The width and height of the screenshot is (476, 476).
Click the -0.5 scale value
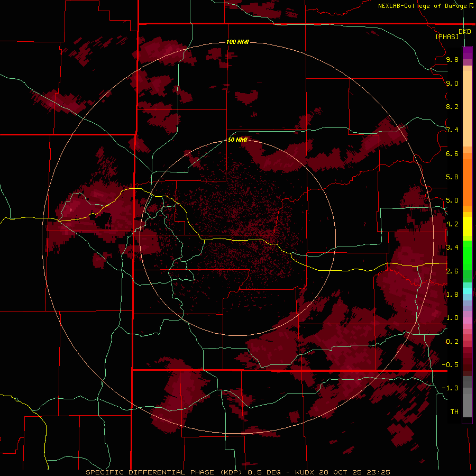450,364
